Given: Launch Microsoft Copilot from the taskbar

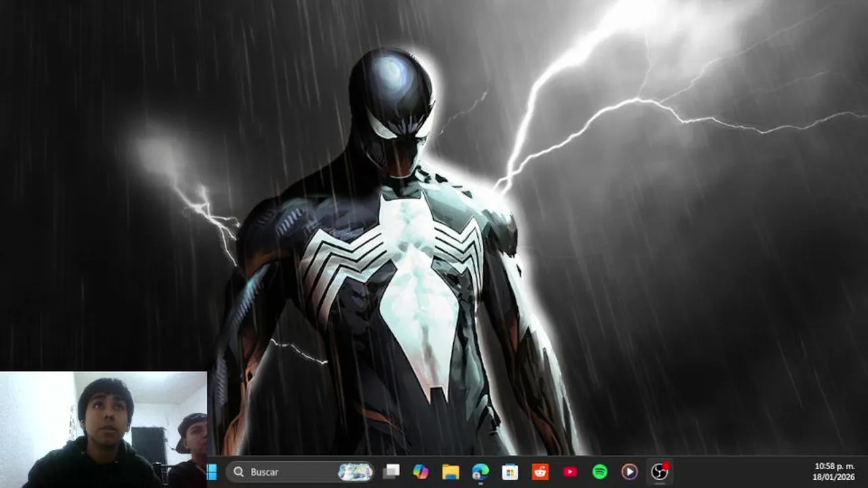Looking at the screenshot, I should 421,472.
